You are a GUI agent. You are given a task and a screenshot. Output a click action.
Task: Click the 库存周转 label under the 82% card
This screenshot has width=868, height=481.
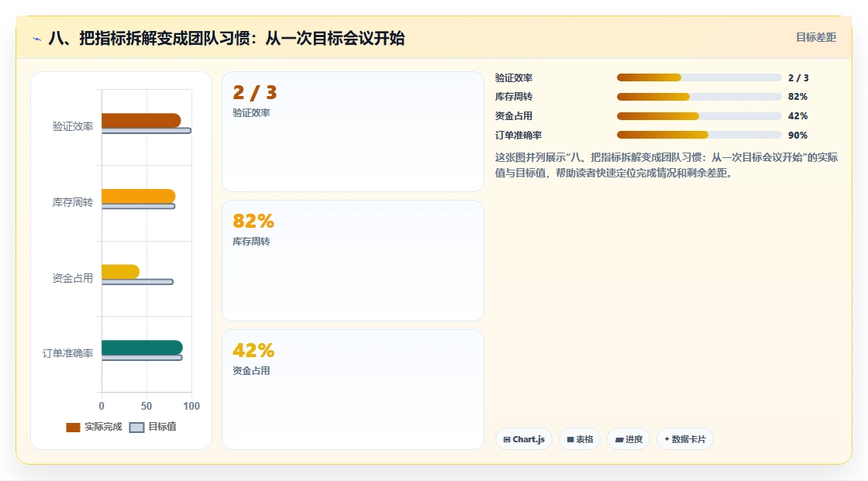[x=251, y=242]
